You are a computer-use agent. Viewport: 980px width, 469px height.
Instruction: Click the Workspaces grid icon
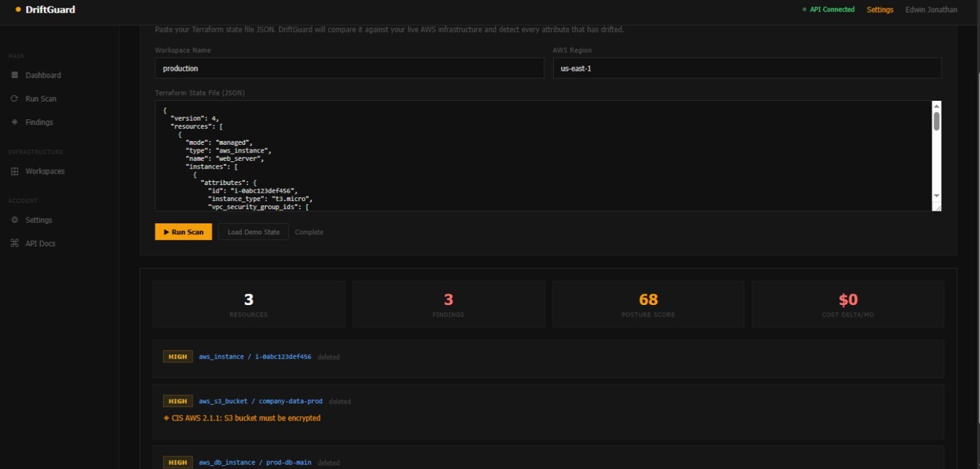[15, 171]
